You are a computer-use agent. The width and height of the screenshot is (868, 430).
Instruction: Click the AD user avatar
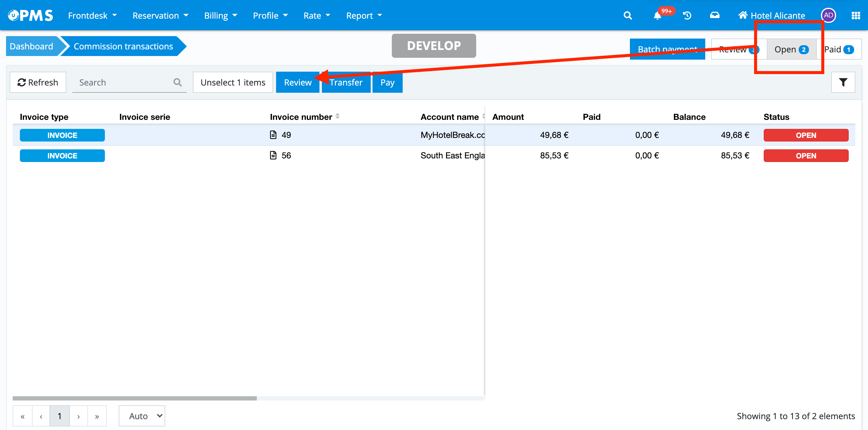pyautogui.click(x=828, y=15)
